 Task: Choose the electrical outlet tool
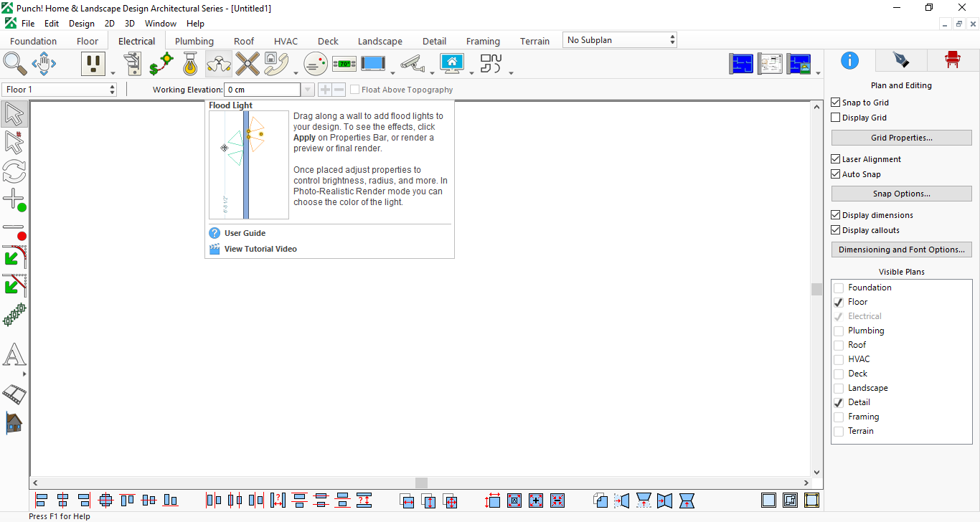coord(93,64)
